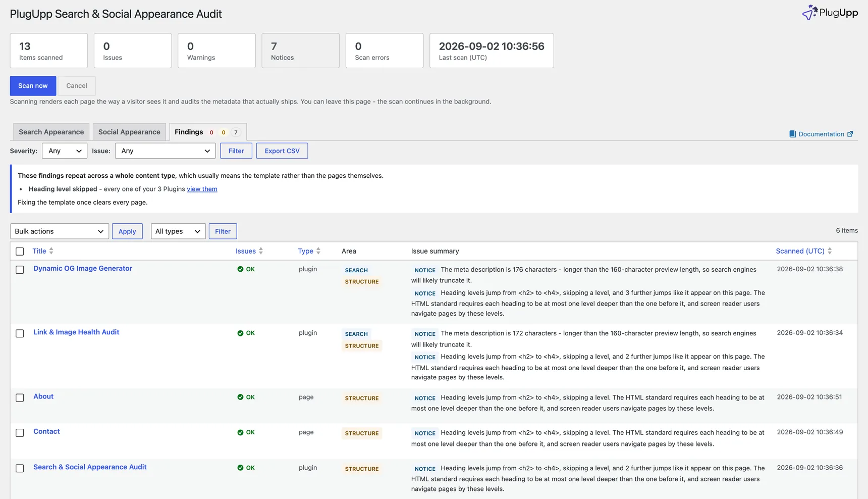Viewport: 868px width, 499px height.
Task: Click the scan time 2026-09-02 10:36:51
Action: [810, 397]
